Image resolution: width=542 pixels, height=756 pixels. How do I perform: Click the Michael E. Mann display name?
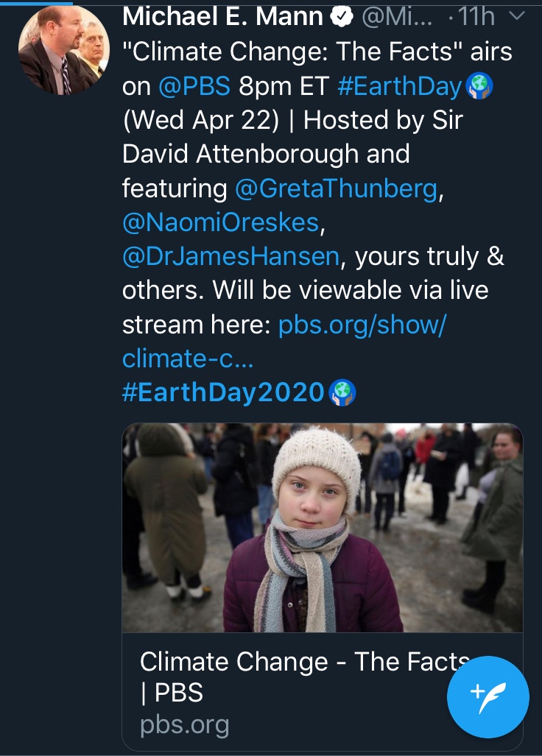click(222, 16)
